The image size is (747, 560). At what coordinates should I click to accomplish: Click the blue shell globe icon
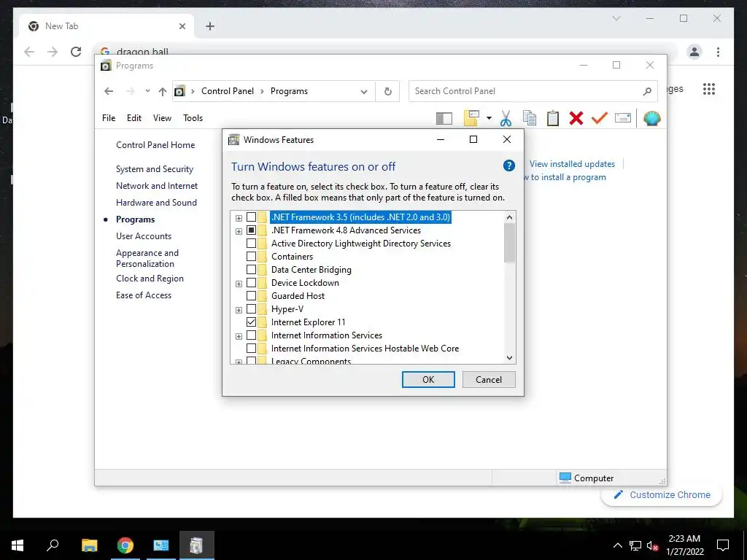pyautogui.click(x=651, y=118)
